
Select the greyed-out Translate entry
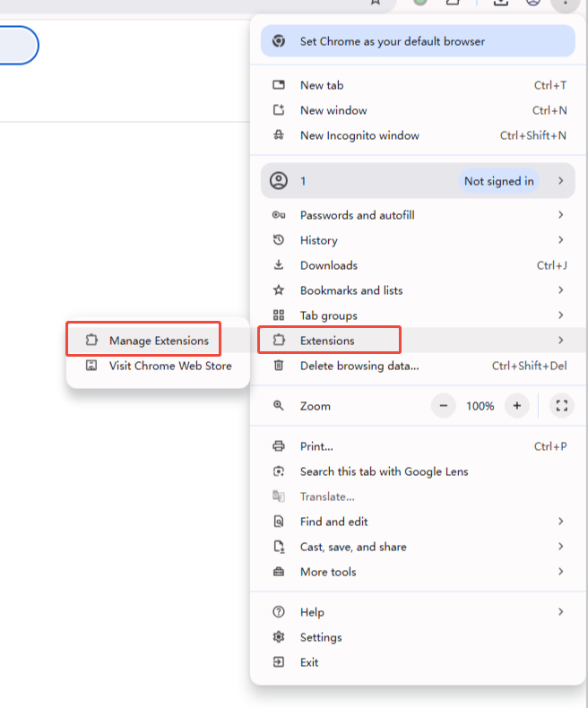(418, 496)
